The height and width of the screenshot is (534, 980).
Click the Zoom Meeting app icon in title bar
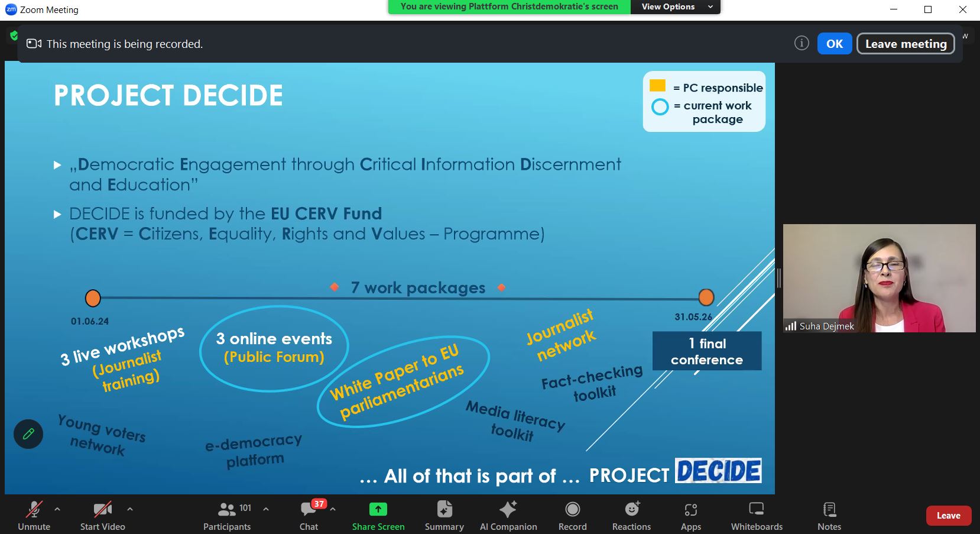point(11,9)
